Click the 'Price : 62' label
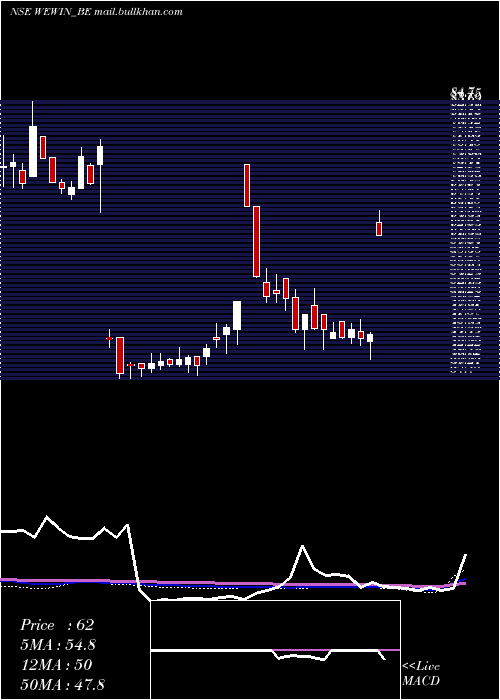Image resolution: width=500 pixels, height=700 pixels. click(x=57, y=625)
